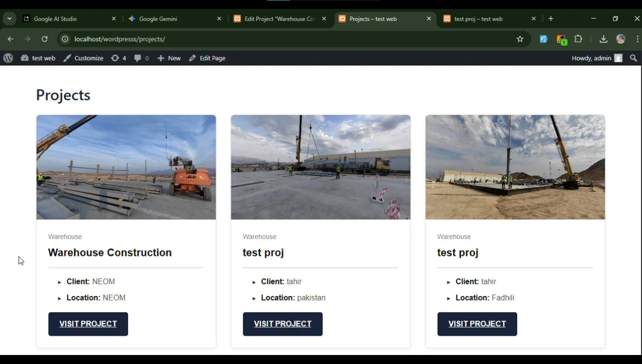Open the pakistan test proj image
Screen dimensions: 642x364
coord(321,167)
